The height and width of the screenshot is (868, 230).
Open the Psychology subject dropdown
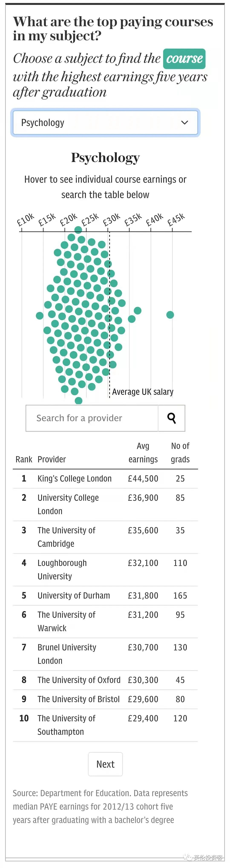coord(105,123)
